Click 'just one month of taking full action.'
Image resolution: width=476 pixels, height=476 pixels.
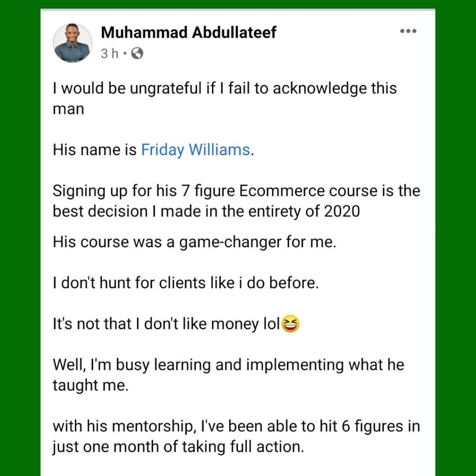pyautogui.click(x=178, y=447)
